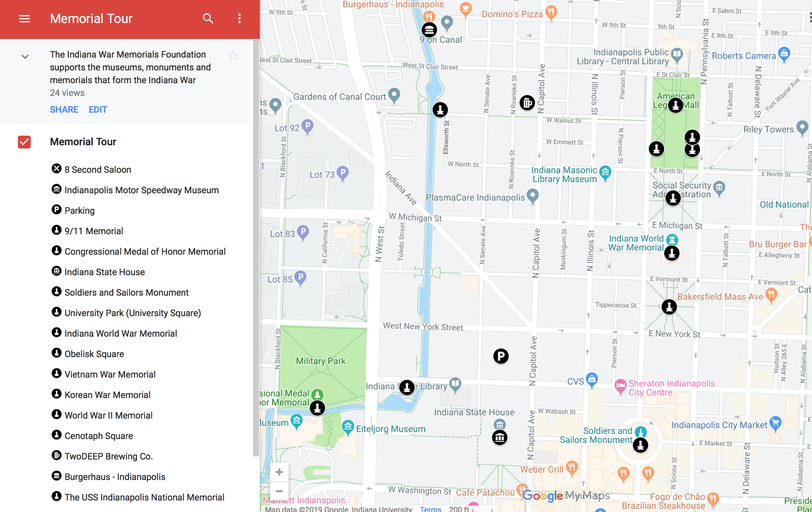Click the sidebar vertical scrollbar
812x512 pixels.
[x=256, y=248]
